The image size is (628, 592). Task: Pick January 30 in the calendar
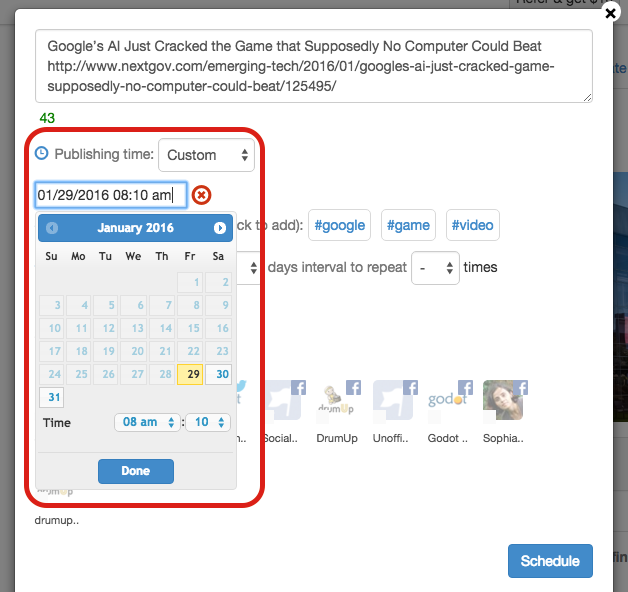pyautogui.click(x=218, y=374)
